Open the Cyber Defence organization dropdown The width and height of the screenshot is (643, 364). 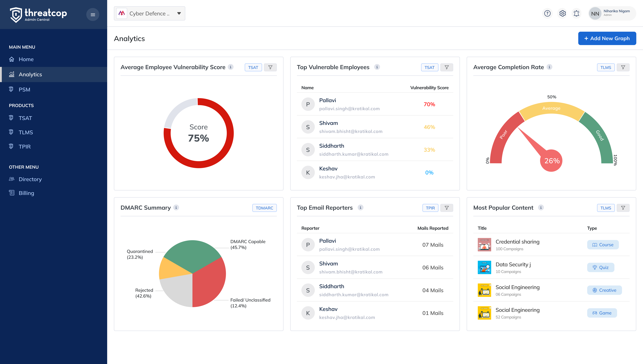tap(149, 13)
